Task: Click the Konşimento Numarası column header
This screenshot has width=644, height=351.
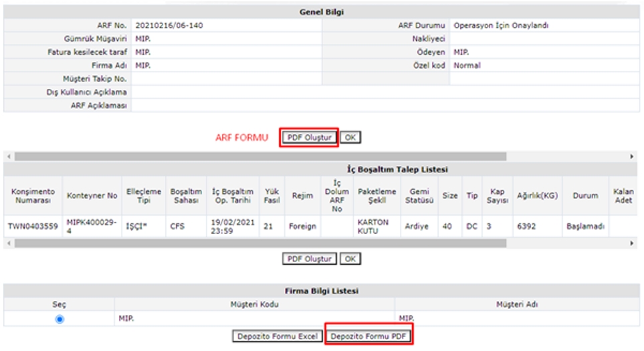Action: [x=33, y=196]
